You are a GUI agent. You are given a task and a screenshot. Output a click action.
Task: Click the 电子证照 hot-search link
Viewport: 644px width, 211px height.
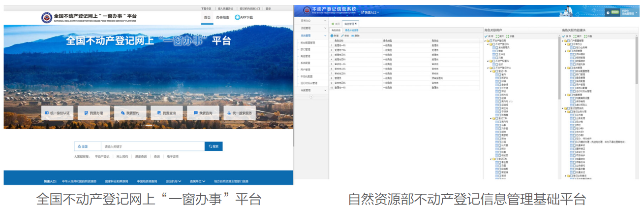click(173, 157)
